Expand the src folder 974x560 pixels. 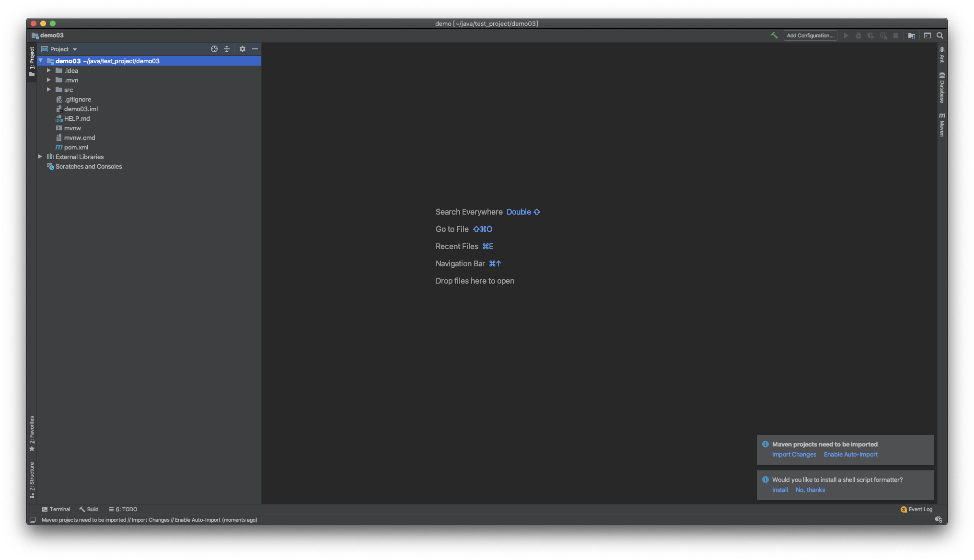click(x=48, y=90)
